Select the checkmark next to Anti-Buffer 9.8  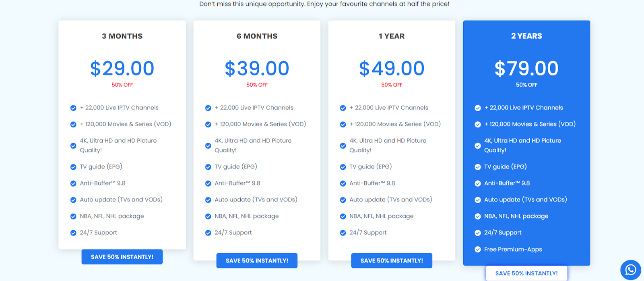(73, 183)
